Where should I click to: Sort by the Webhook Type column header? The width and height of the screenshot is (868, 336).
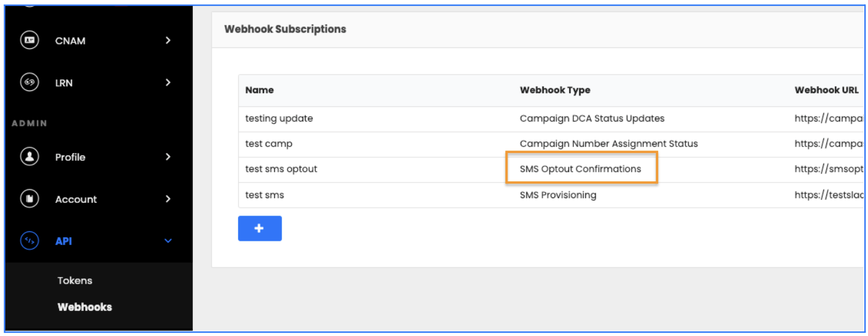pos(555,90)
